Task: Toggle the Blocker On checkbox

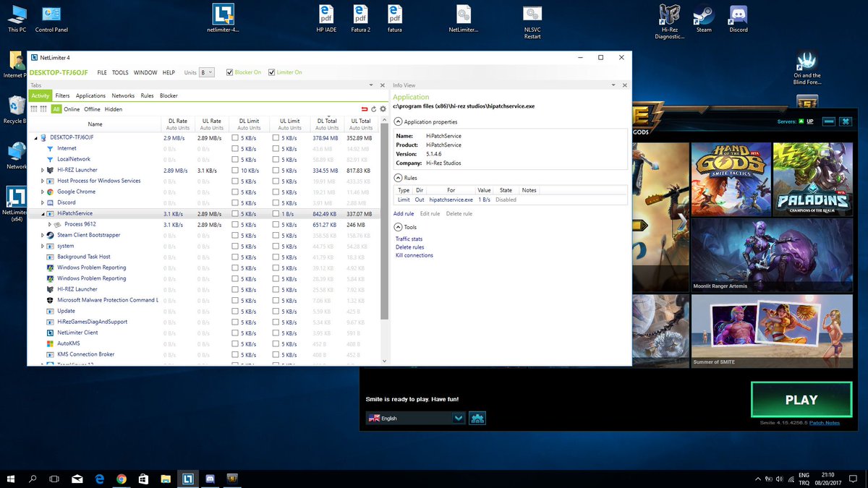Action: [230, 72]
